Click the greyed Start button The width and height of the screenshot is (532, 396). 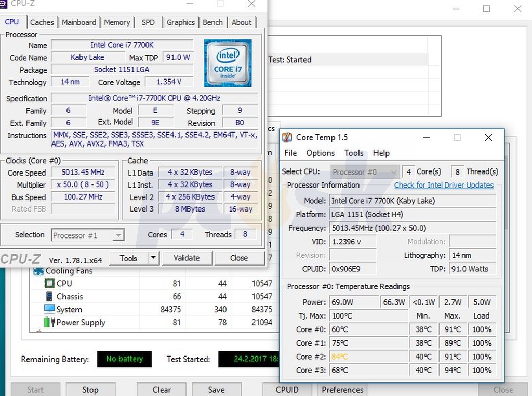35,390
